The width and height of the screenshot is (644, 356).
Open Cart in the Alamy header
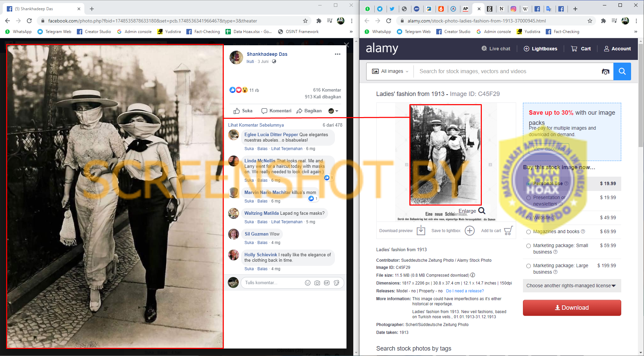pos(581,49)
